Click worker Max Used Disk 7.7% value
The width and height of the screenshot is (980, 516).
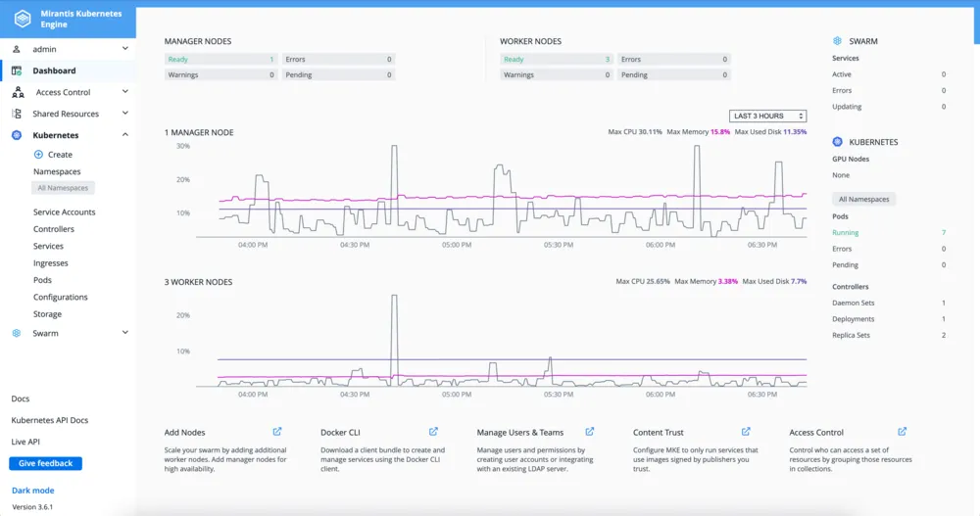tap(799, 281)
